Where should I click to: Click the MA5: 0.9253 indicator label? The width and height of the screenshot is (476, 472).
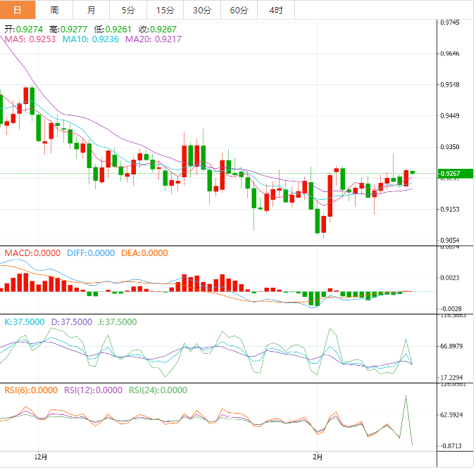pyautogui.click(x=30, y=40)
